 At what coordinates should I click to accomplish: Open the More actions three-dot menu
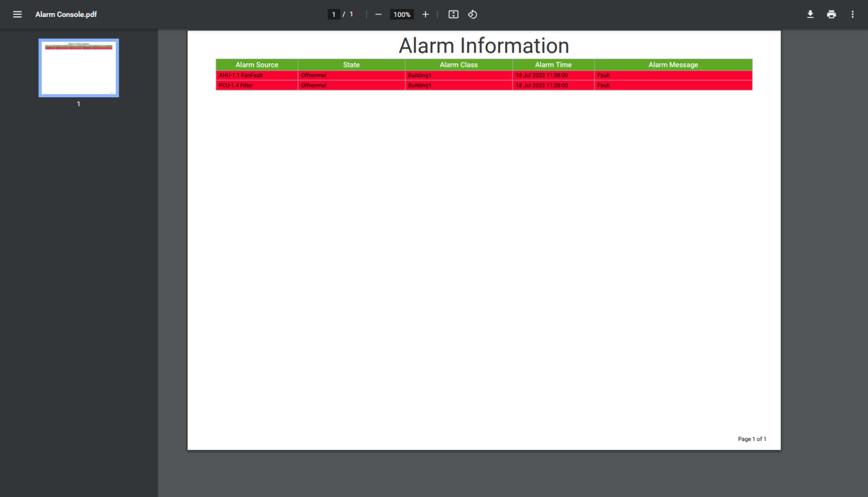pyautogui.click(x=853, y=14)
